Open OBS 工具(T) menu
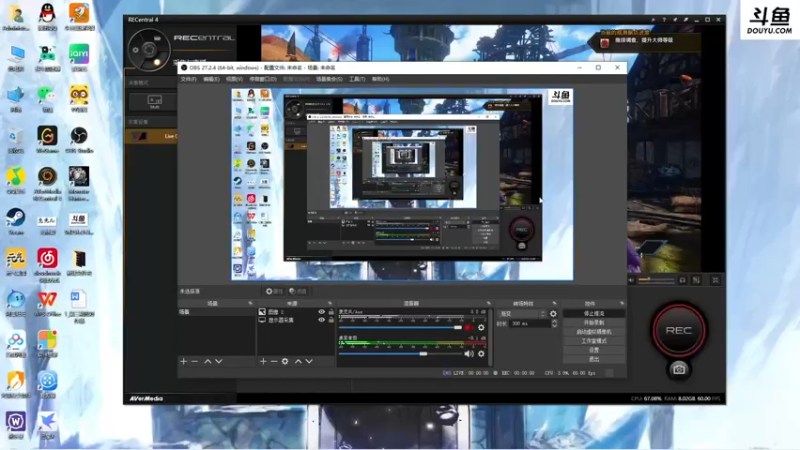This screenshot has height=450, width=800. 357,79
